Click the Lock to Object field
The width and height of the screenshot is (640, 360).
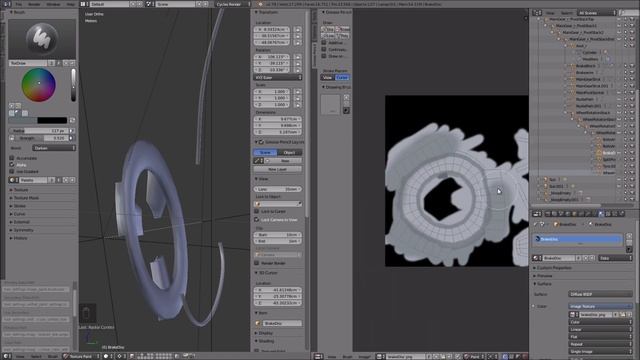(278, 204)
